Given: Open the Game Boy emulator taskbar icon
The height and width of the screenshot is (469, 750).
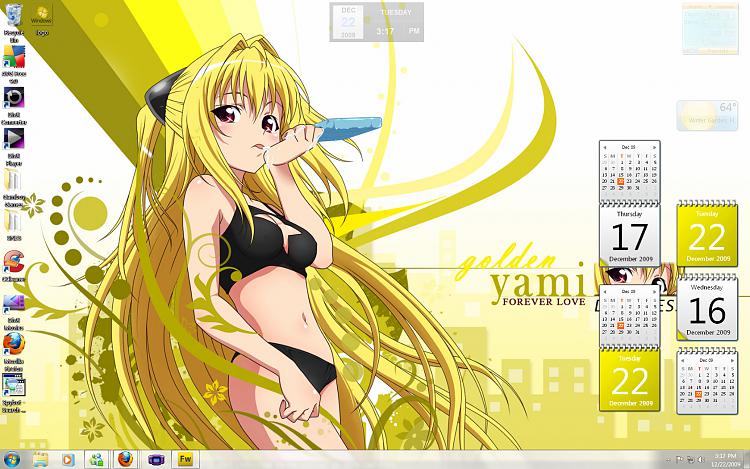Looking at the screenshot, I should (x=155, y=460).
